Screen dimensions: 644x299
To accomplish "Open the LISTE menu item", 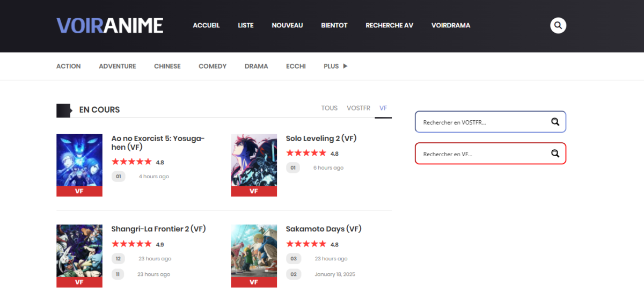I will pyautogui.click(x=246, y=25).
